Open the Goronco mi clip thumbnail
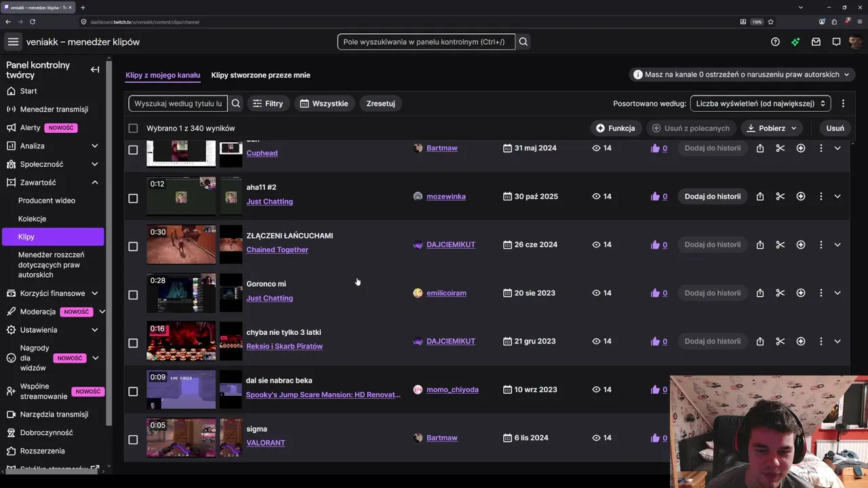 coord(181,293)
